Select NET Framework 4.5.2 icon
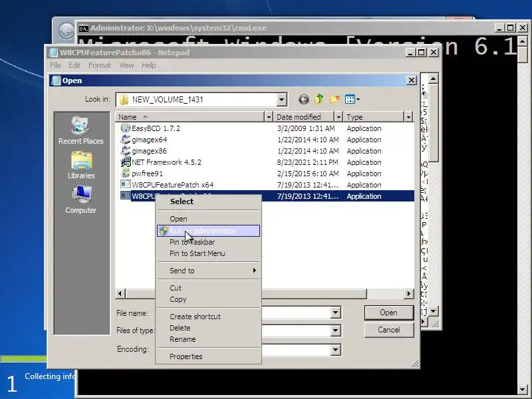Viewport: 532px width, 399px height. [126, 162]
